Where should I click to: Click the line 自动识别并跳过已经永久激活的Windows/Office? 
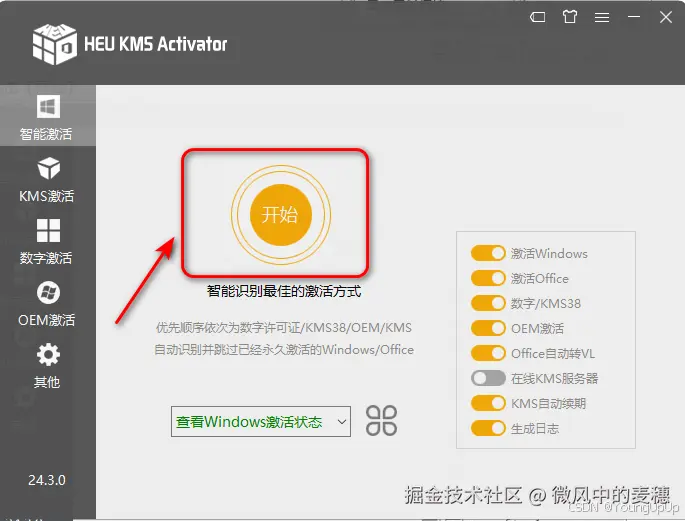click(x=284, y=350)
